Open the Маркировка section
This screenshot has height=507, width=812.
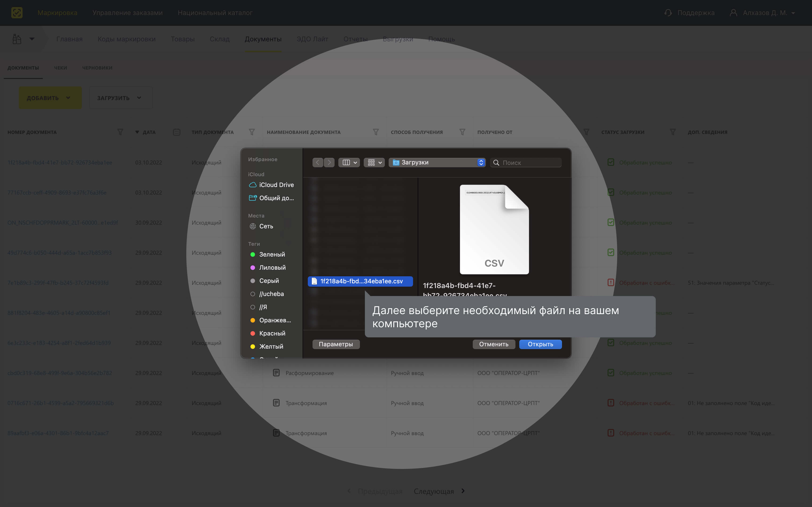[x=57, y=13]
